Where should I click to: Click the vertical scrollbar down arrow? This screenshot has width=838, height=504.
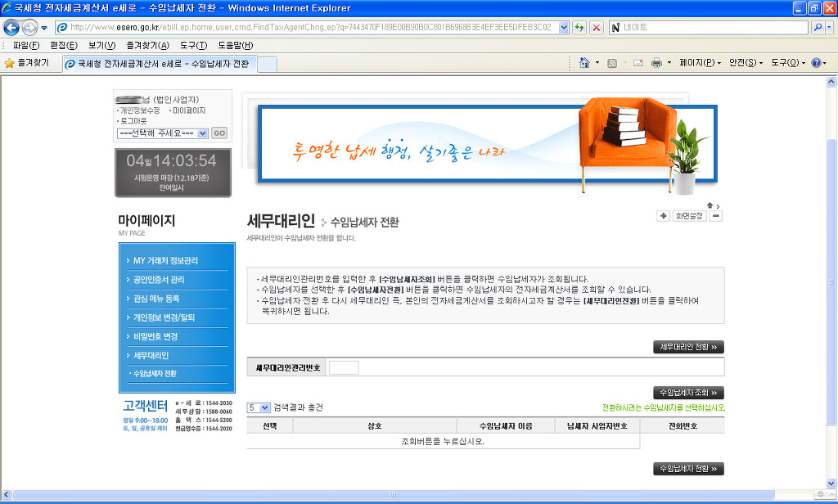tap(831, 484)
